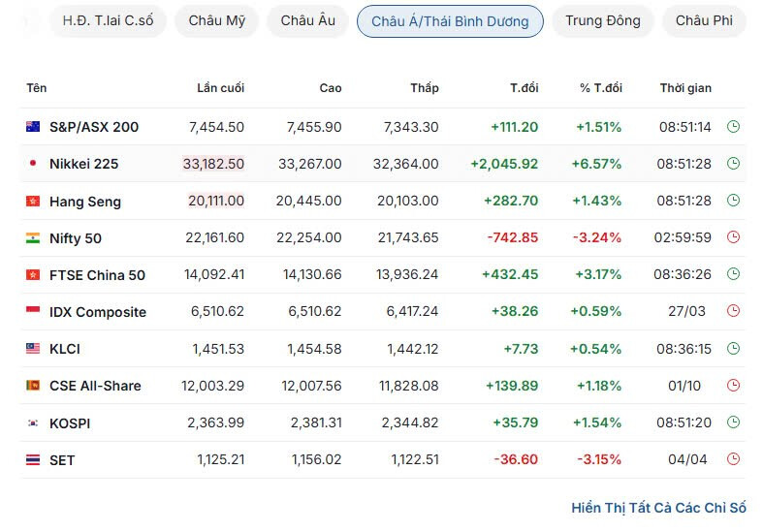Viewport: 763px width, 532px height.
Task: Click the green clock icon in KLCI row
Action: coord(733,349)
